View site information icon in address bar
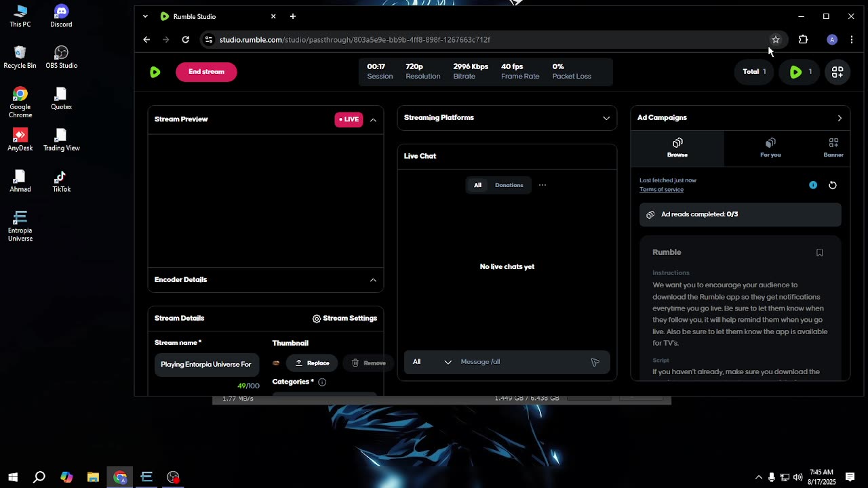The image size is (868, 488). click(x=209, y=40)
